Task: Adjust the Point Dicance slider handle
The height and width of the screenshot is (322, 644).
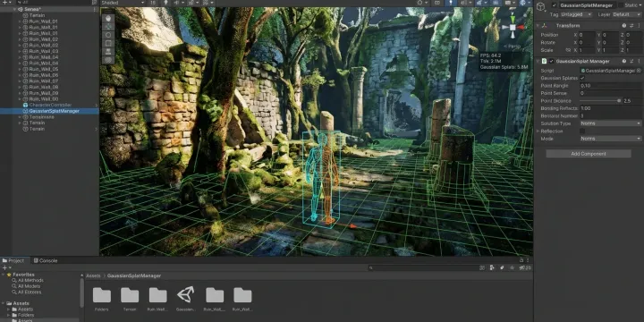Action: tap(619, 100)
